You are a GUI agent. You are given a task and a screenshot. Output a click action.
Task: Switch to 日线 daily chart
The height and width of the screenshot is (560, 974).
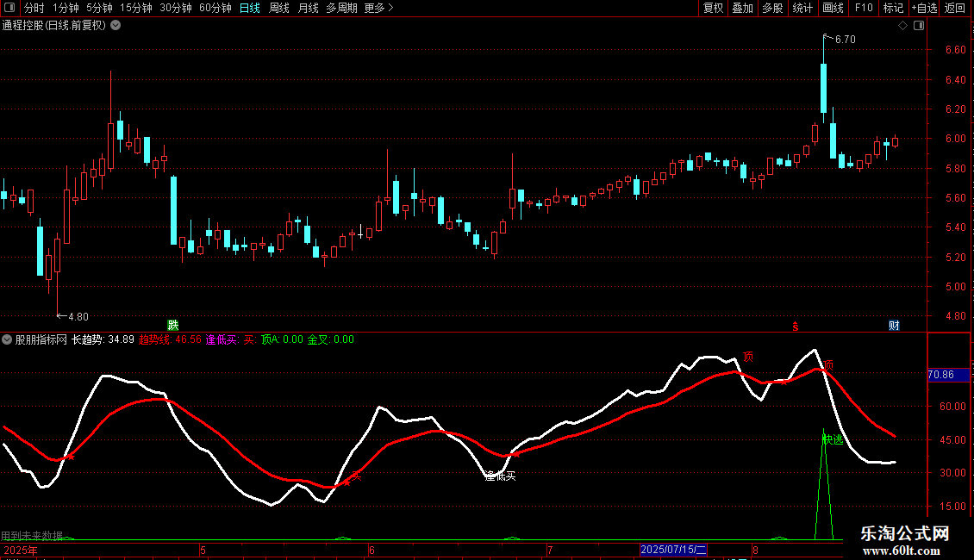pos(250,8)
